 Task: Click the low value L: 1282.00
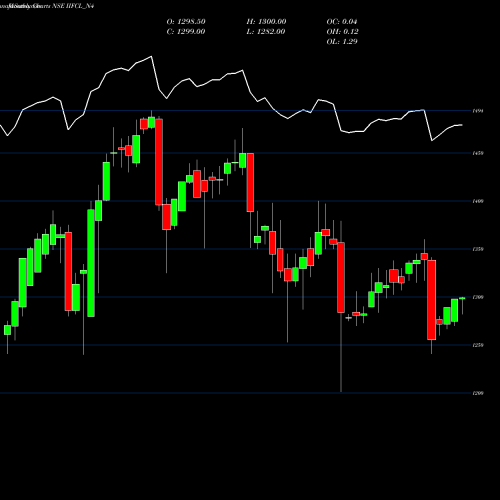(266, 32)
